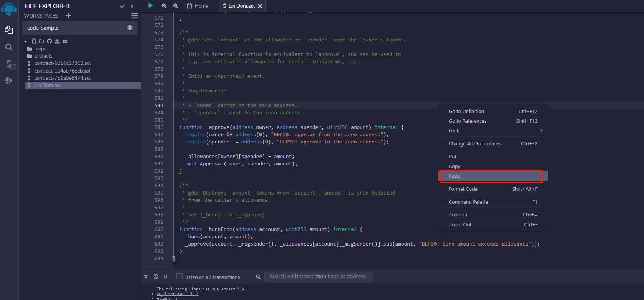Choose Zoom Out from context menu
Image resolution: width=644 pixels, height=300 pixels.
pyautogui.click(x=493, y=225)
